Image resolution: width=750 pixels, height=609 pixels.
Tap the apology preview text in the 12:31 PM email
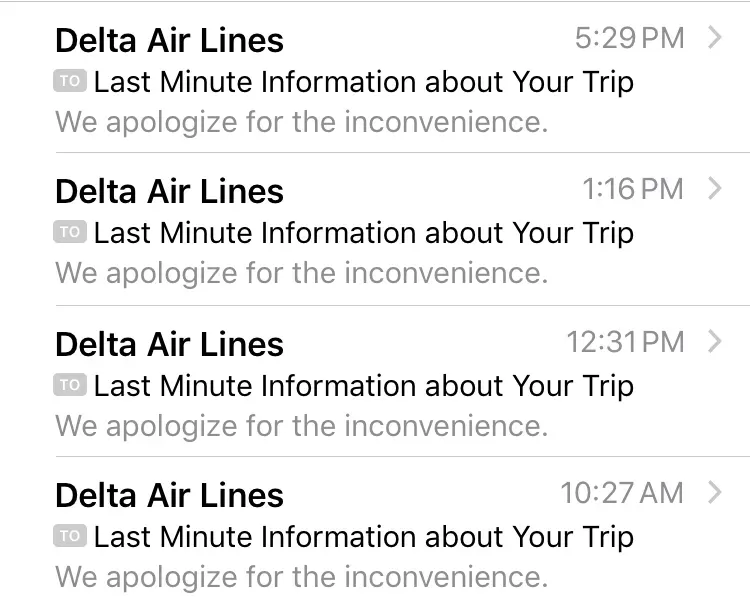click(301, 426)
